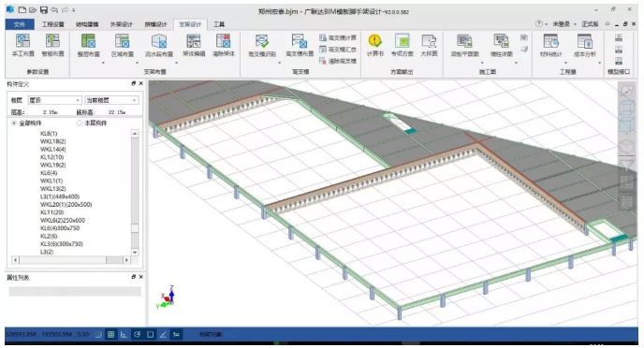Viewport: 644px width, 348px height.
Task: Open the 计算书 calculation report
Action: click(375, 46)
